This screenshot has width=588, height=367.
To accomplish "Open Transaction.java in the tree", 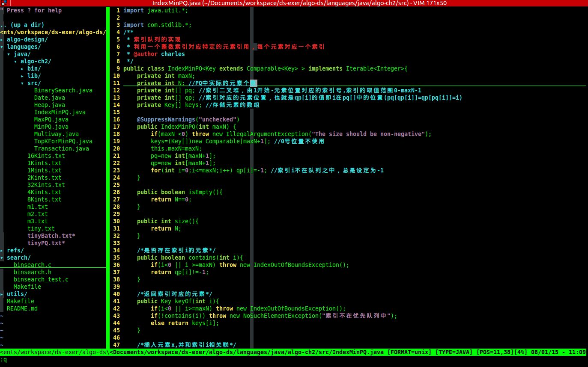I will pos(61,149).
